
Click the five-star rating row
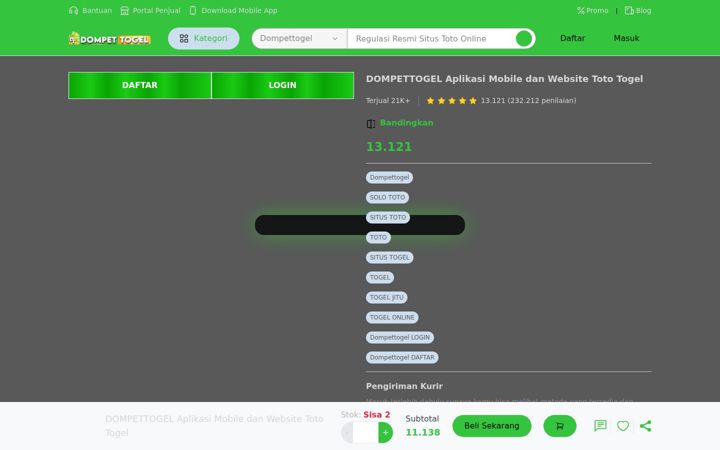(452, 101)
